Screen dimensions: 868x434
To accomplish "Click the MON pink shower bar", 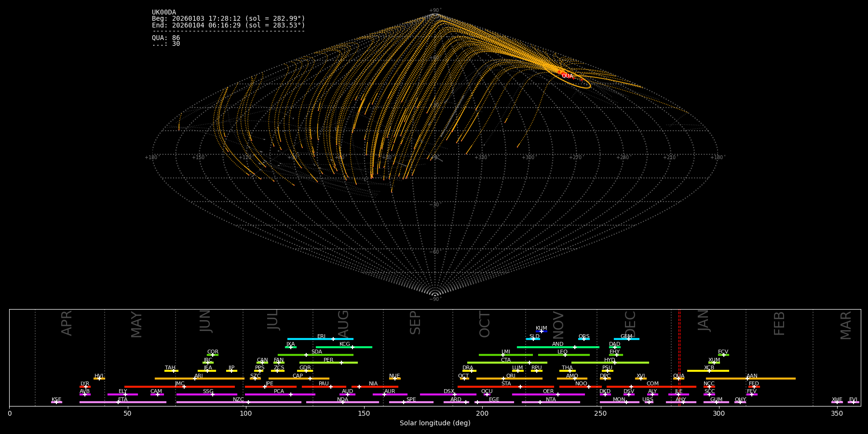I will click(x=620, y=402).
